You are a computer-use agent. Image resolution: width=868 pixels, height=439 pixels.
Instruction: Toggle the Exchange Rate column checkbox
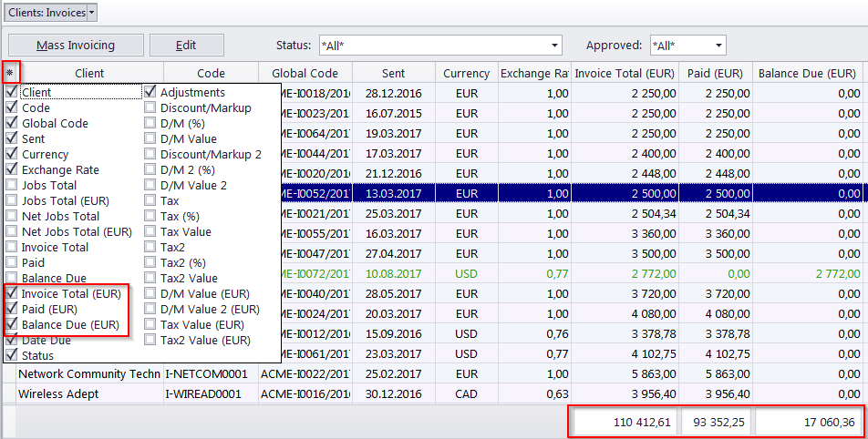tap(11, 169)
